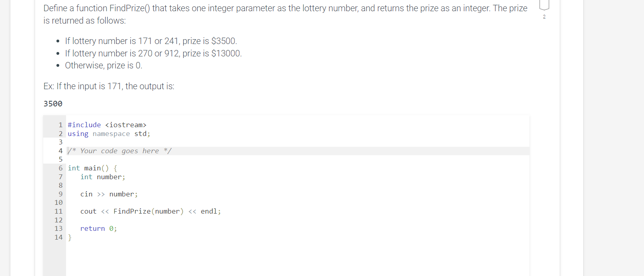
Task: Click line number 4 in the gutter
Action: [60, 151]
